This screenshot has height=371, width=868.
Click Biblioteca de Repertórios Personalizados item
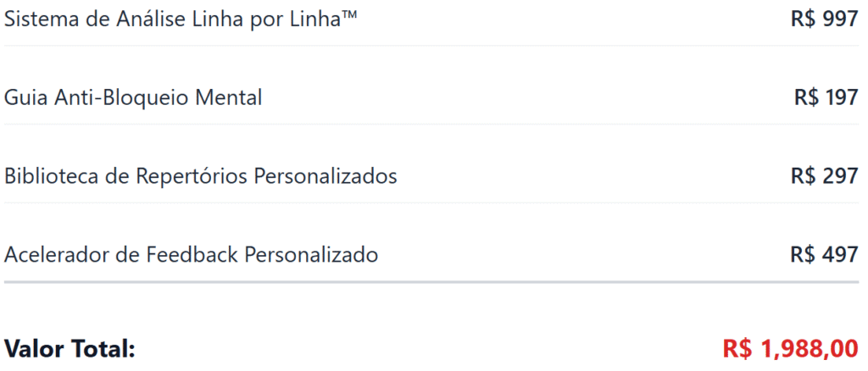[x=200, y=176]
